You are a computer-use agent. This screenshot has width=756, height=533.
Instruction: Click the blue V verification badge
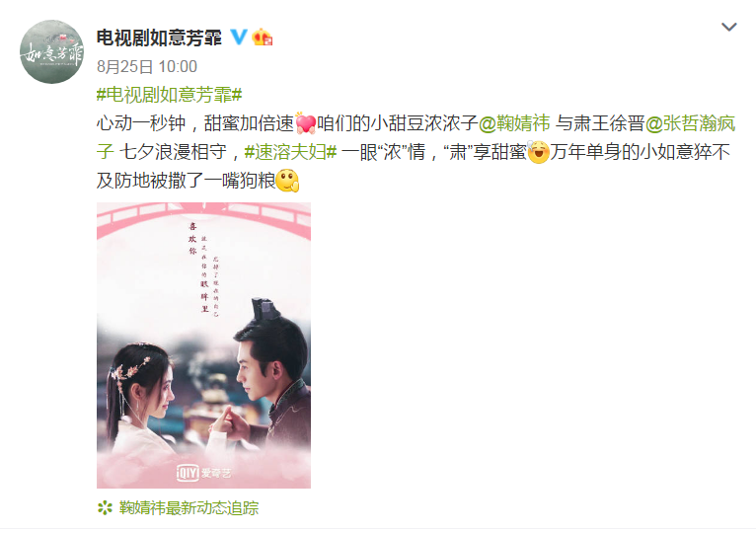(239, 38)
